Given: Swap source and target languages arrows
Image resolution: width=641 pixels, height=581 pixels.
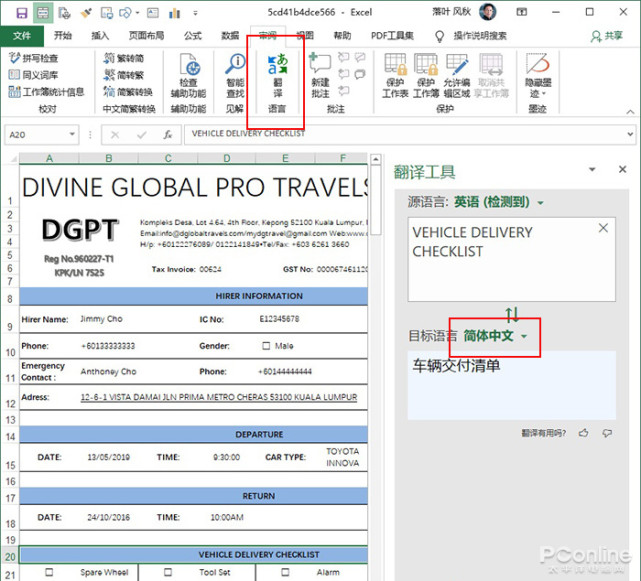Looking at the screenshot, I should pyautogui.click(x=512, y=314).
